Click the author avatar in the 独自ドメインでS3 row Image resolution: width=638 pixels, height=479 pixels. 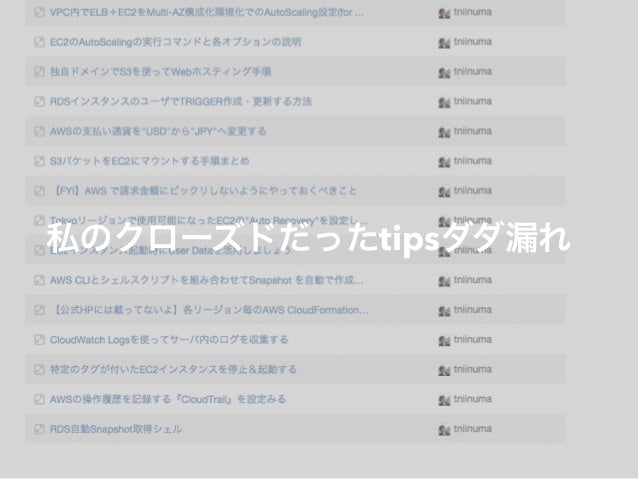(x=444, y=72)
